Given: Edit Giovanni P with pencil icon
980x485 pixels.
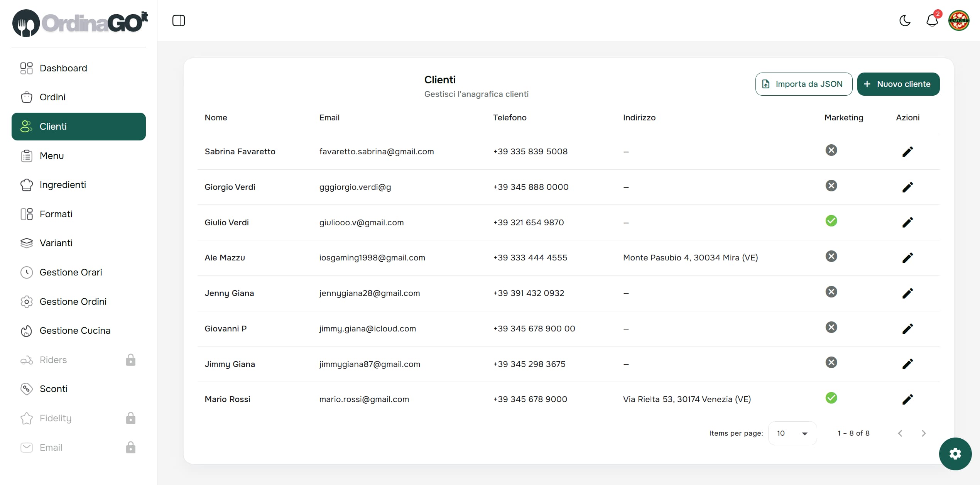Looking at the screenshot, I should pos(907,329).
